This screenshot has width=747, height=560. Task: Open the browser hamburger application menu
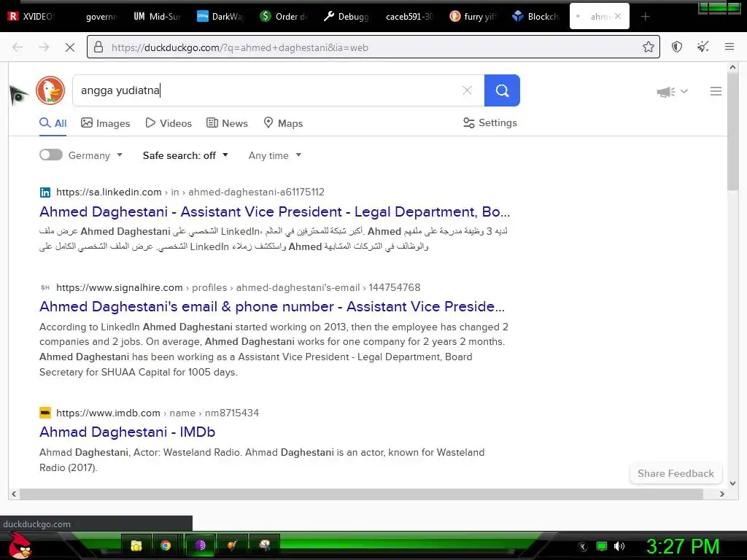pos(729,47)
